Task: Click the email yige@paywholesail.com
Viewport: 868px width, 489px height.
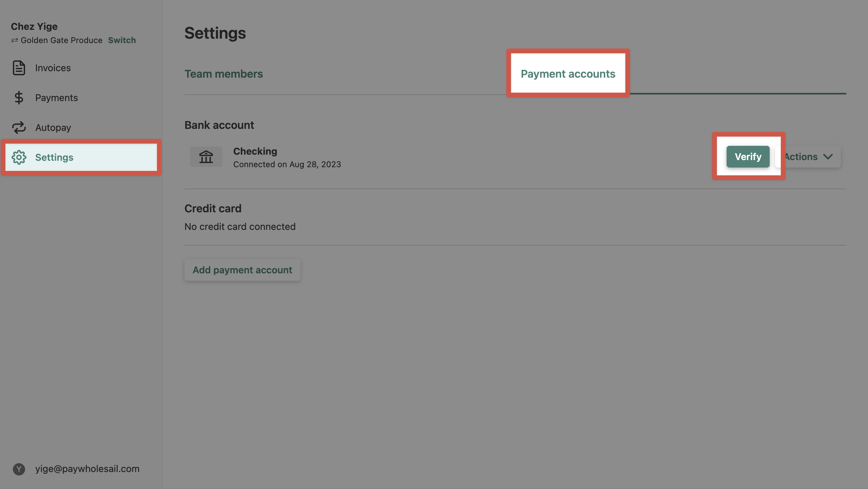Action: click(87, 469)
